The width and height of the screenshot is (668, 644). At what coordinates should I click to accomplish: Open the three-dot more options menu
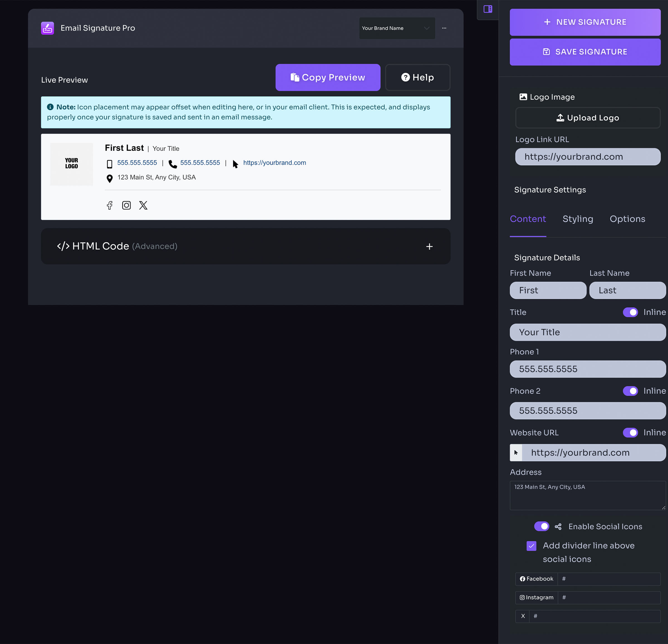(x=444, y=28)
